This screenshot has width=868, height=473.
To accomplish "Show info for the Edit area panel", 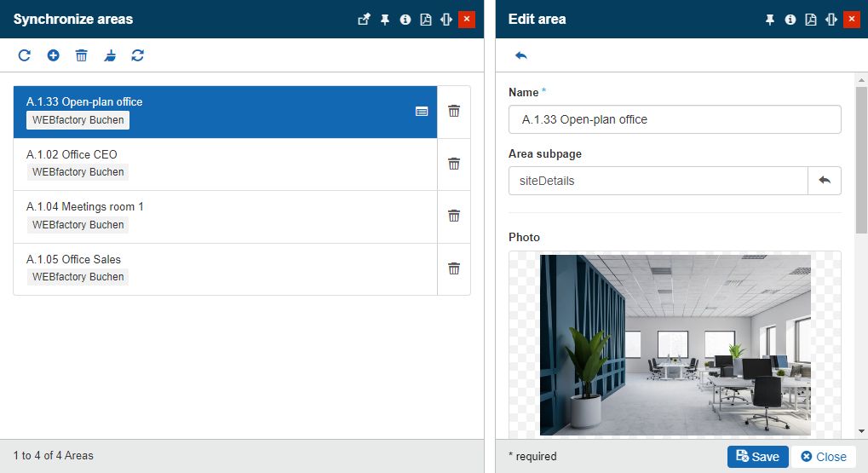I will (x=790, y=20).
